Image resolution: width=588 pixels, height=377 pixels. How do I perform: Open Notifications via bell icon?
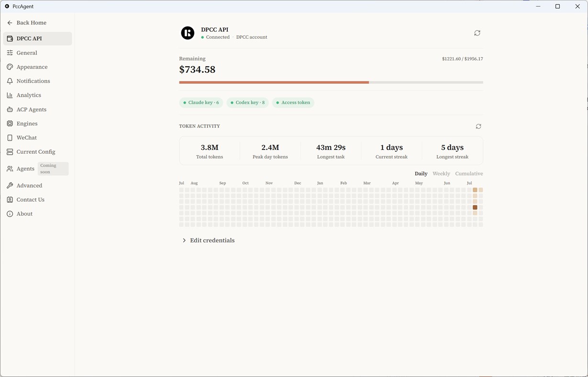(x=10, y=81)
